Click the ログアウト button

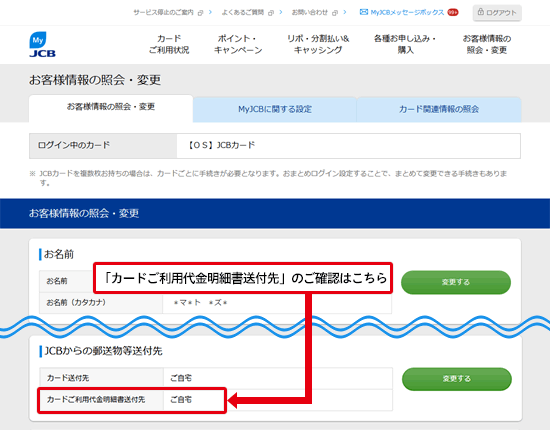[x=497, y=13]
